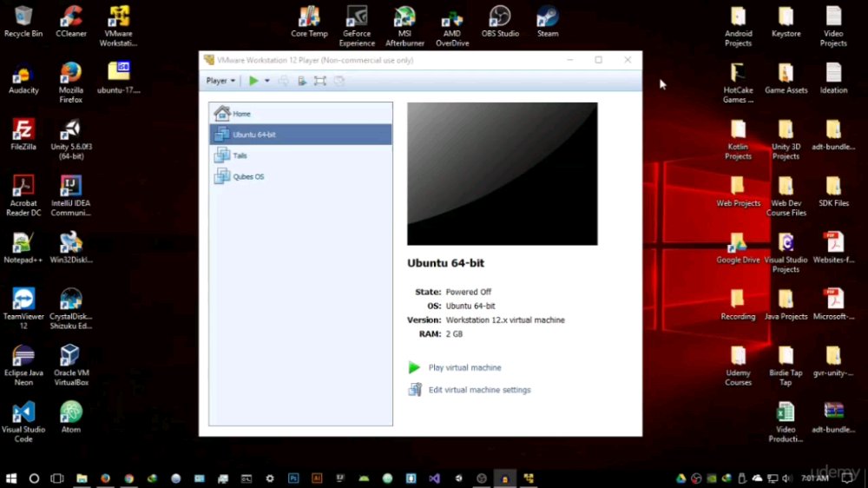
Task: Click the green power-on play toolbar button
Action: tap(253, 81)
